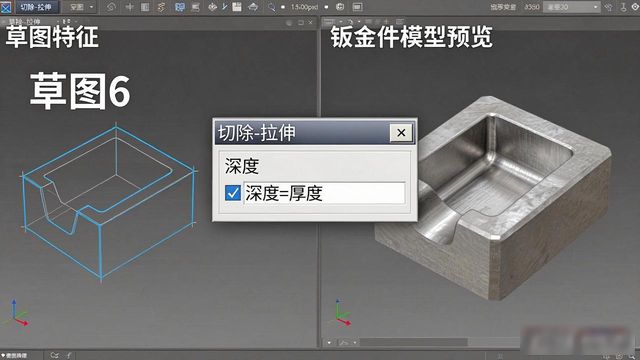Click the curved rotate-arrow toolbar icon
This screenshot has width=640, height=360.
111,7
